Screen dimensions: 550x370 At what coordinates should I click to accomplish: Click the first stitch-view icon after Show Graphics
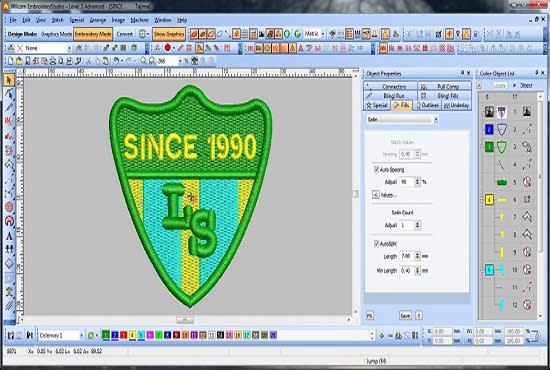194,34
